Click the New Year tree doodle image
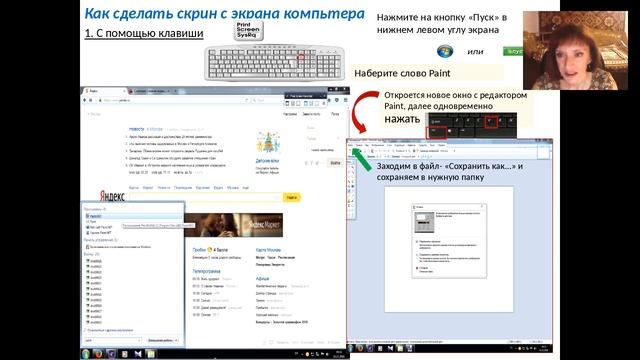The image size is (640, 360). coord(268,142)
